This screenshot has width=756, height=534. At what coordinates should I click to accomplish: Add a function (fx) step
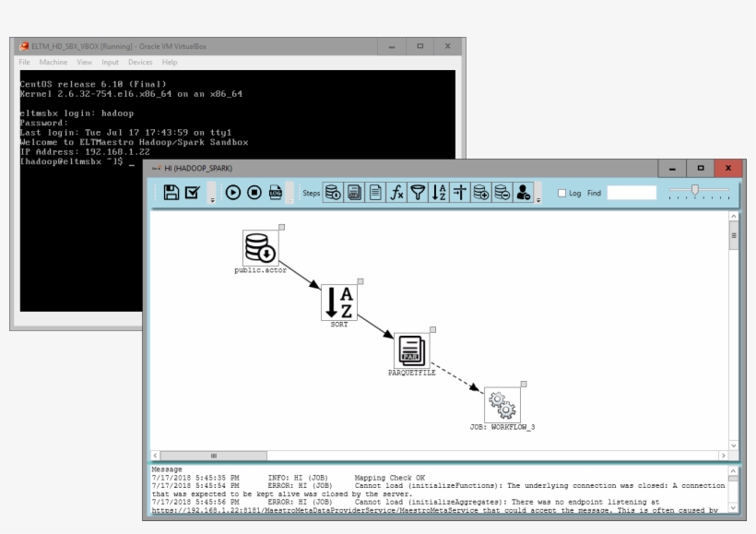click(x=396, y=193)
